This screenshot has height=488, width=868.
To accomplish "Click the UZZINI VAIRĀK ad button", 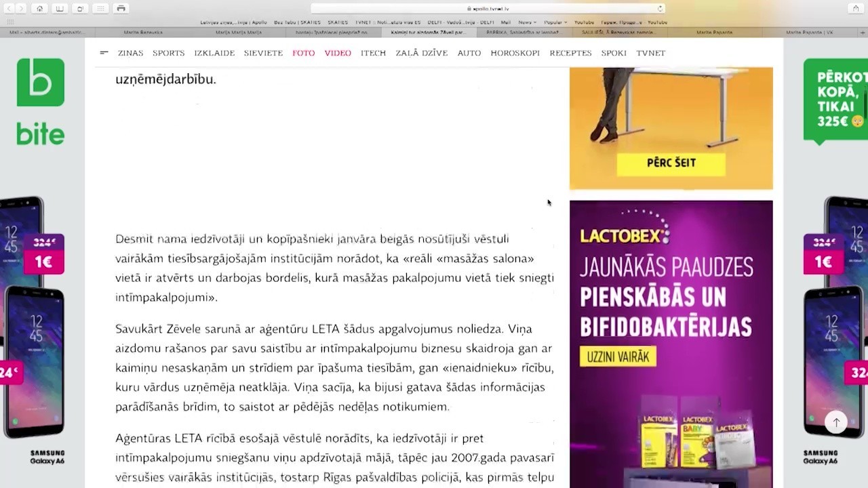I will [618, 357].
